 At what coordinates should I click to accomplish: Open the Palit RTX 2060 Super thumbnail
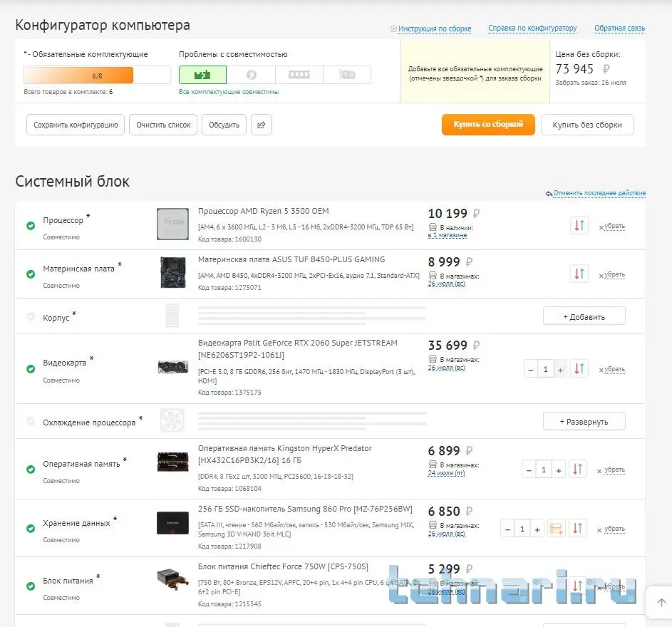[172, 367]
